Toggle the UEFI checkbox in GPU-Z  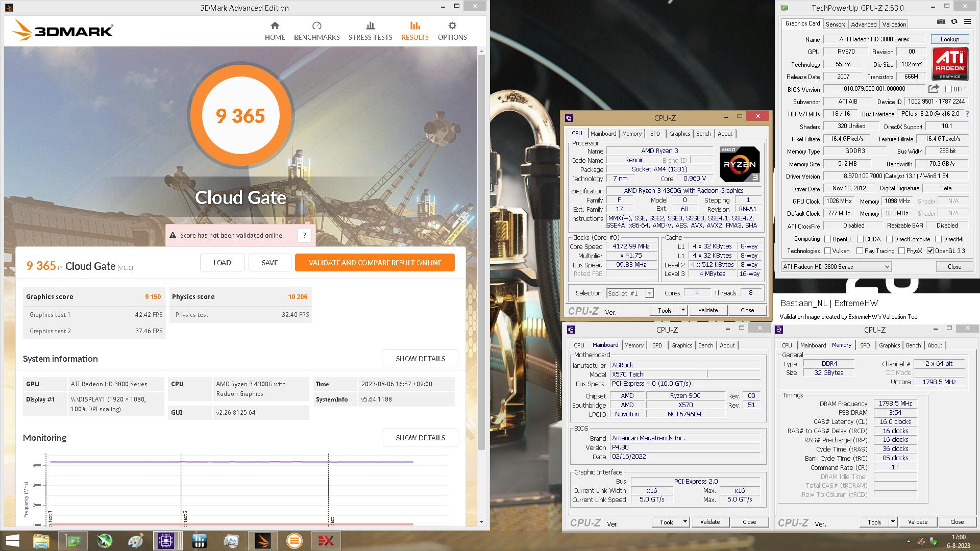[x=948, y=89]
